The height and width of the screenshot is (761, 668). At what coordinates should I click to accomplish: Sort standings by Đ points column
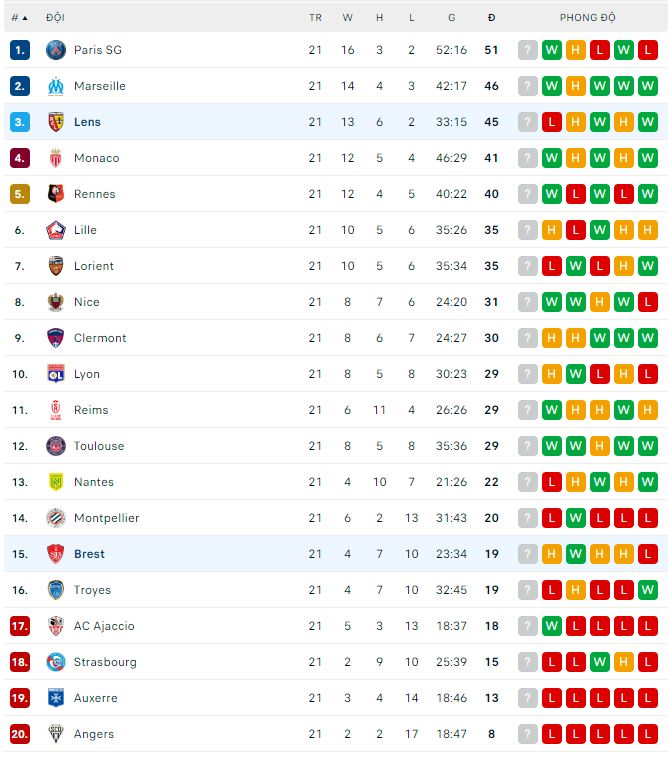(x=491, y=18)
